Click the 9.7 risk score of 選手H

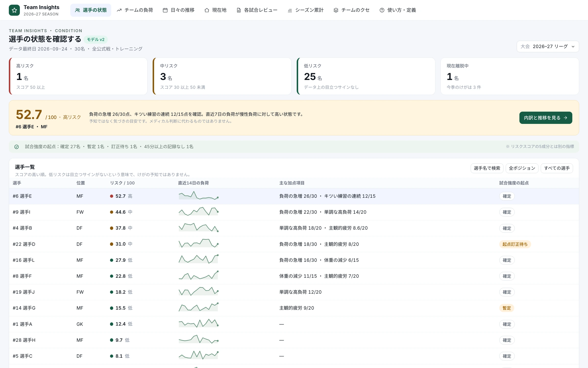[119, 340]
